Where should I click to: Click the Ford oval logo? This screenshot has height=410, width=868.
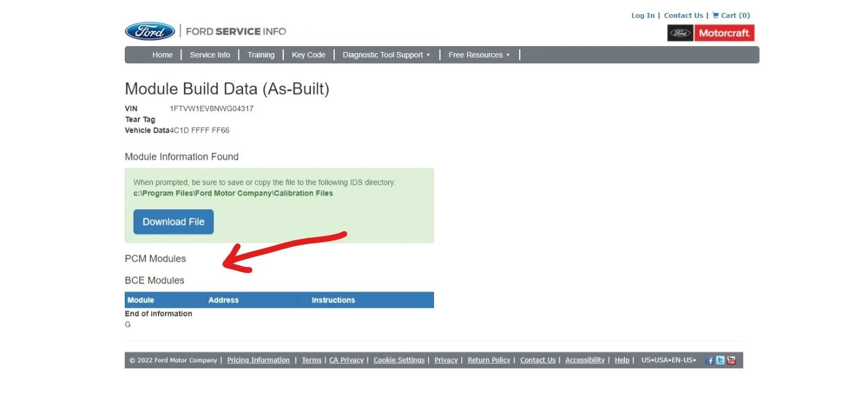[x=150, y=31]
